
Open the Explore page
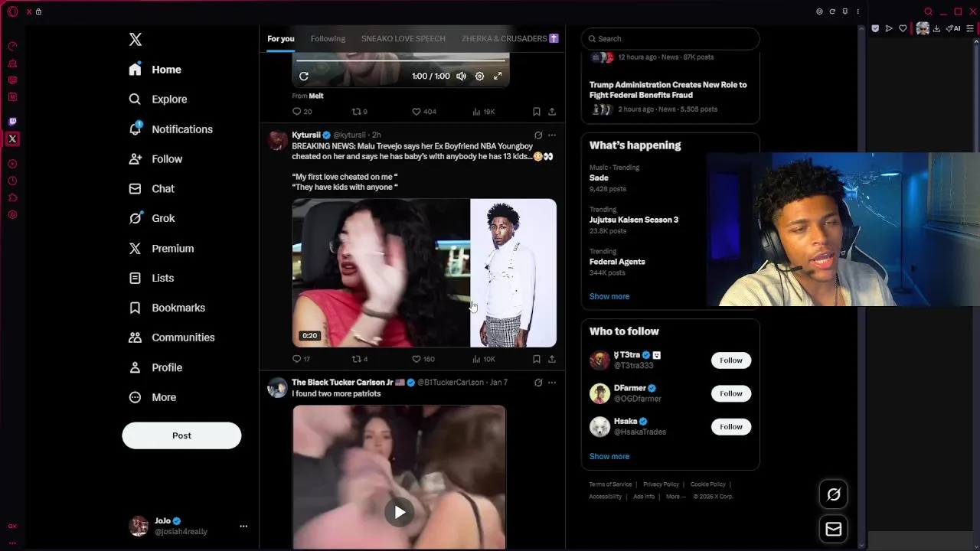tap(158, 99)
